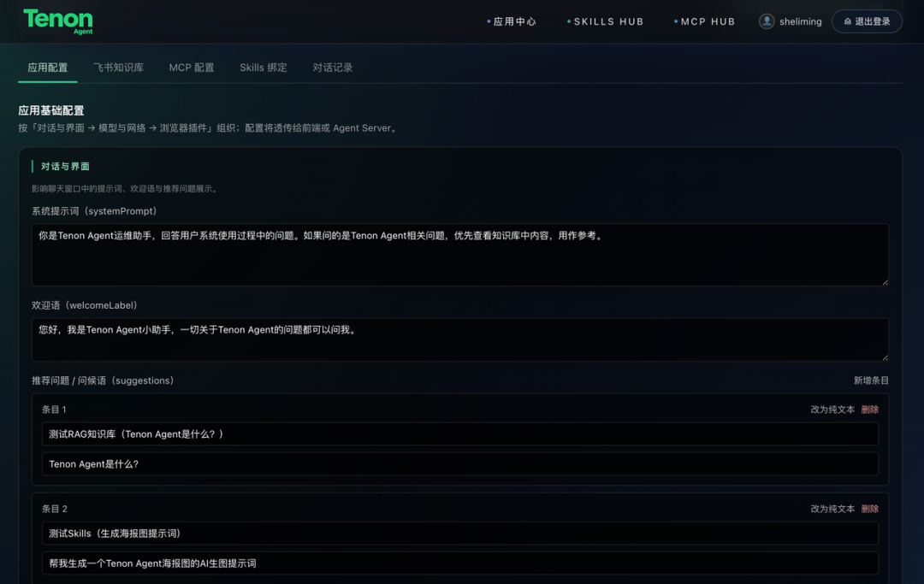
Task: Switch to the 飞书知识库 tab
Action: coord(118,68)
